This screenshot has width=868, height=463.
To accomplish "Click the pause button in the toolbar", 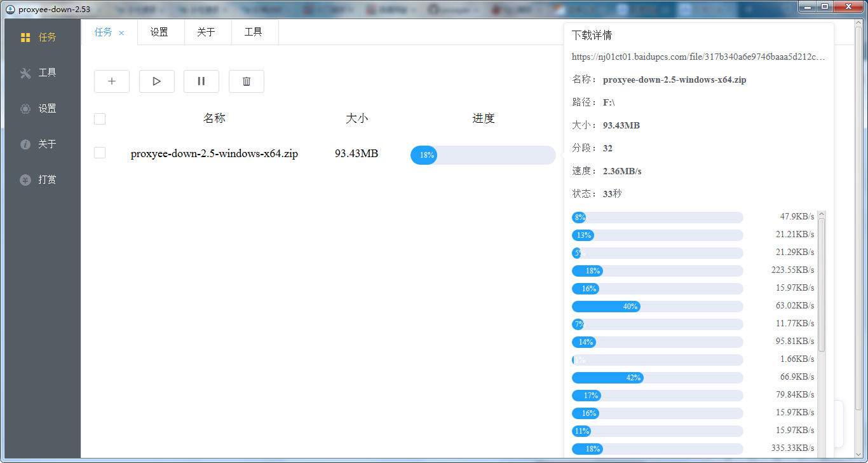I will 201,81.
